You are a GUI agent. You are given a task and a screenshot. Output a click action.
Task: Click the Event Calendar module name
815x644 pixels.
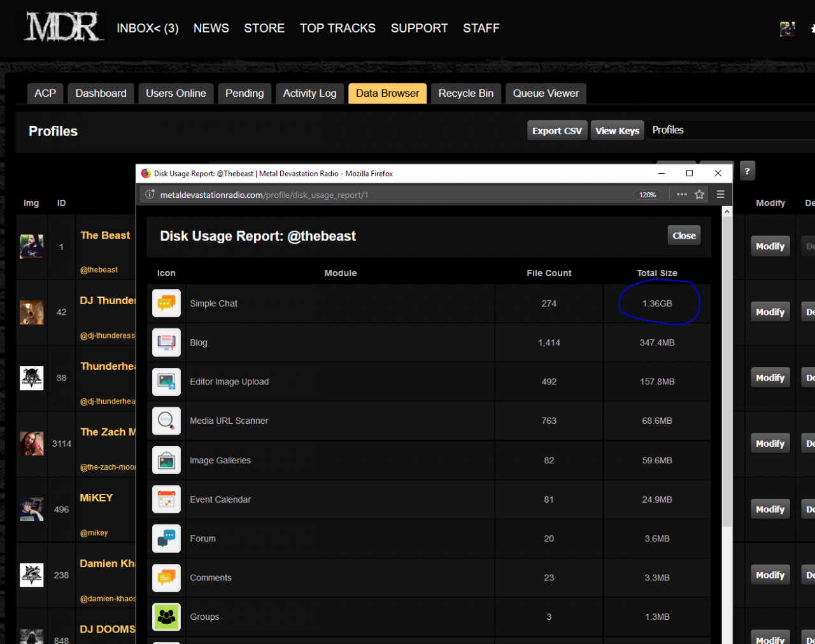point(220,500)
